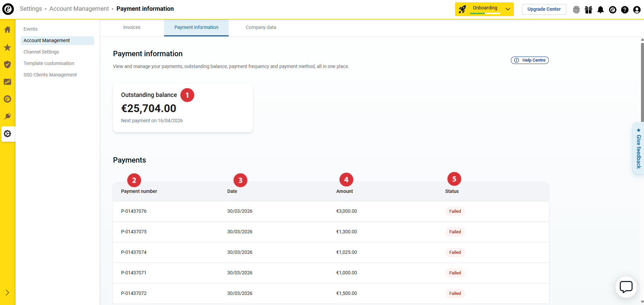Click the question mark help icon
Viewport: 644px width, 305px height.
[x=624, y=10]
